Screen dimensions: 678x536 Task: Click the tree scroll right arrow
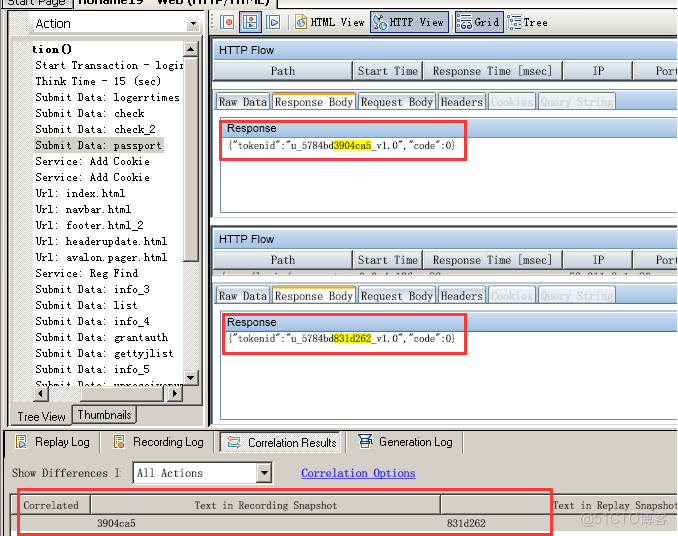tap(174, 393)
